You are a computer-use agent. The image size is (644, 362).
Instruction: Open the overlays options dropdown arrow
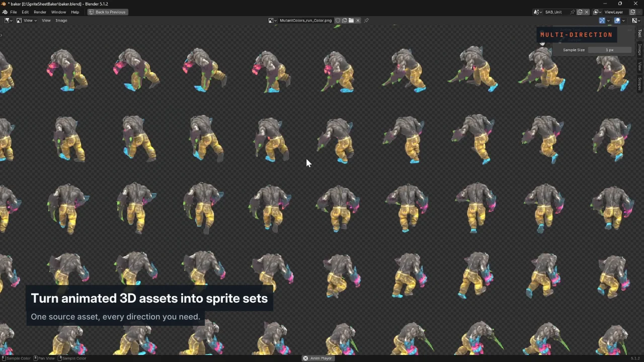tap(623, 21)
